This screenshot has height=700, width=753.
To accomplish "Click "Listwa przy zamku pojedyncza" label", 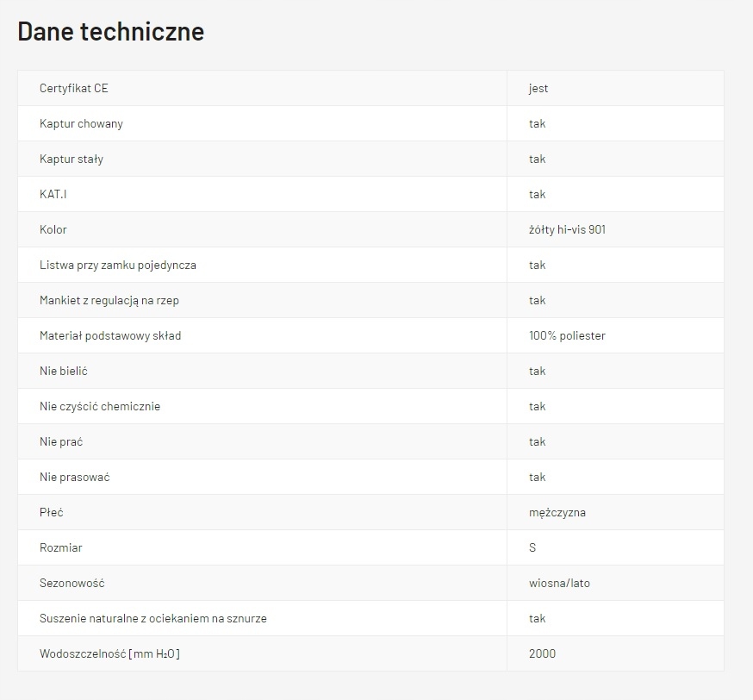I will (118, 265).
